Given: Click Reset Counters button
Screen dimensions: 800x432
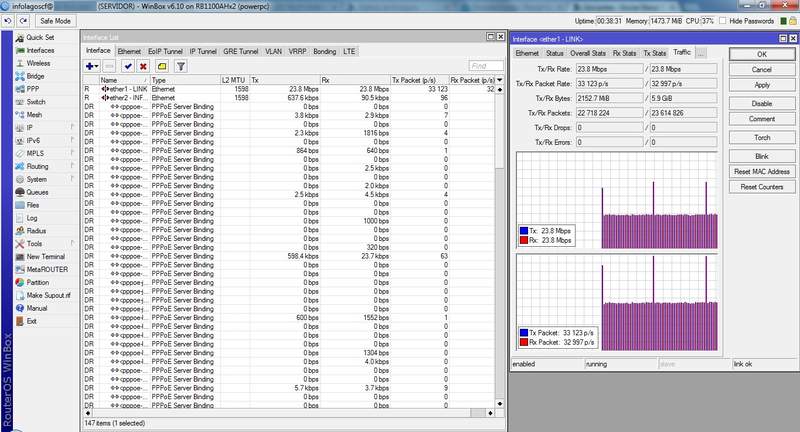Looking at the screenshot, I should pyautogui.click(x=762, y=187).
